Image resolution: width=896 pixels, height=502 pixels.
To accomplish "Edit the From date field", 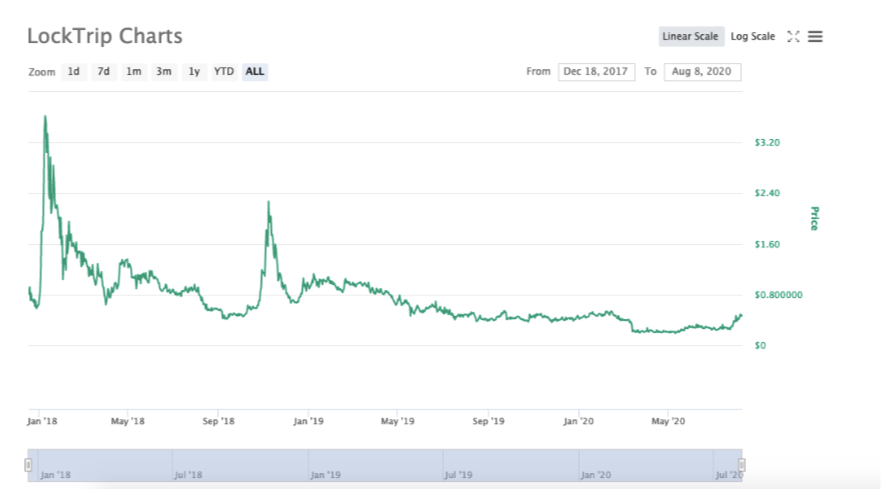I will [x=596, y=71].
